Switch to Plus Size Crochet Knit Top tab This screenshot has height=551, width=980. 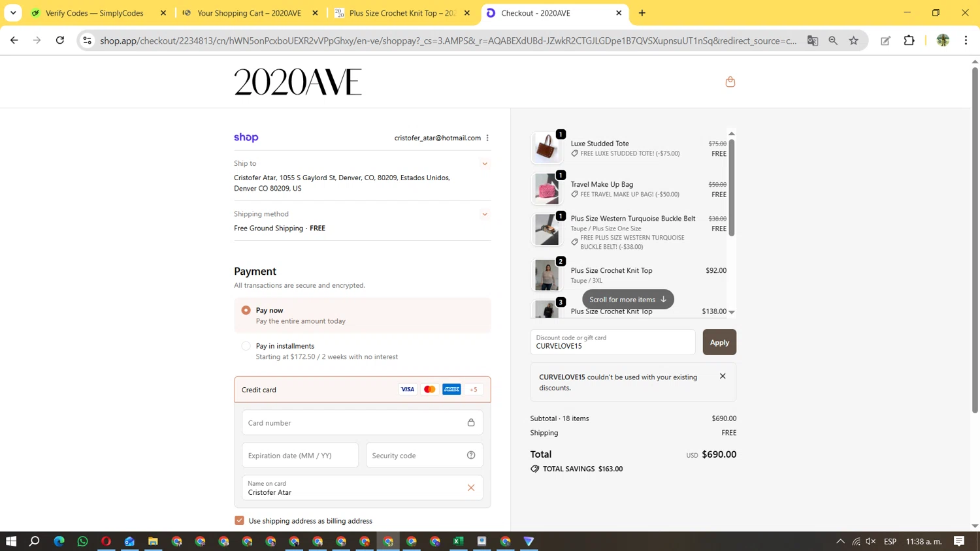(x=402, y=13)
